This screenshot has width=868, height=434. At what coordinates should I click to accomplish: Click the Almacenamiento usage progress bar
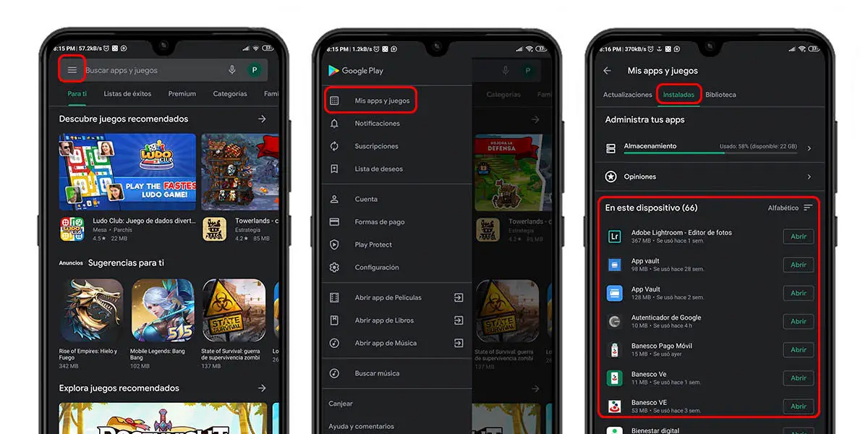click(710, 153)
